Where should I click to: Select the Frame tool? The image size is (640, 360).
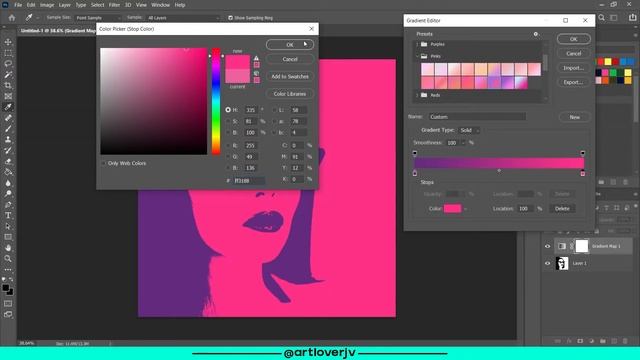[x=8, y=96]
